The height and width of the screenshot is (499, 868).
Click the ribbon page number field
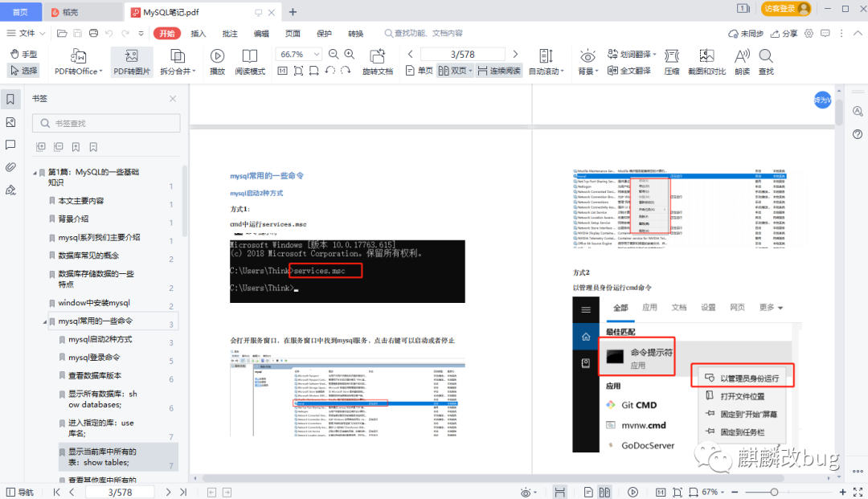(x=463, y=54)
